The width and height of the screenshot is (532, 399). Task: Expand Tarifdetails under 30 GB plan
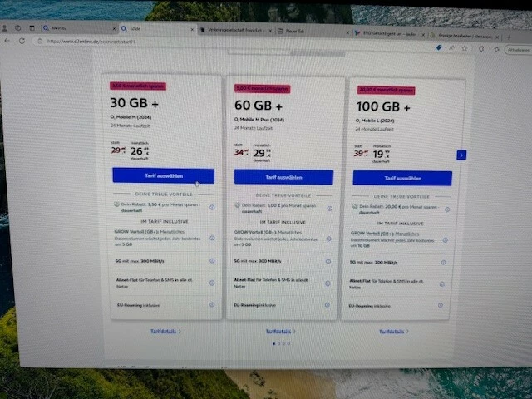165,331
